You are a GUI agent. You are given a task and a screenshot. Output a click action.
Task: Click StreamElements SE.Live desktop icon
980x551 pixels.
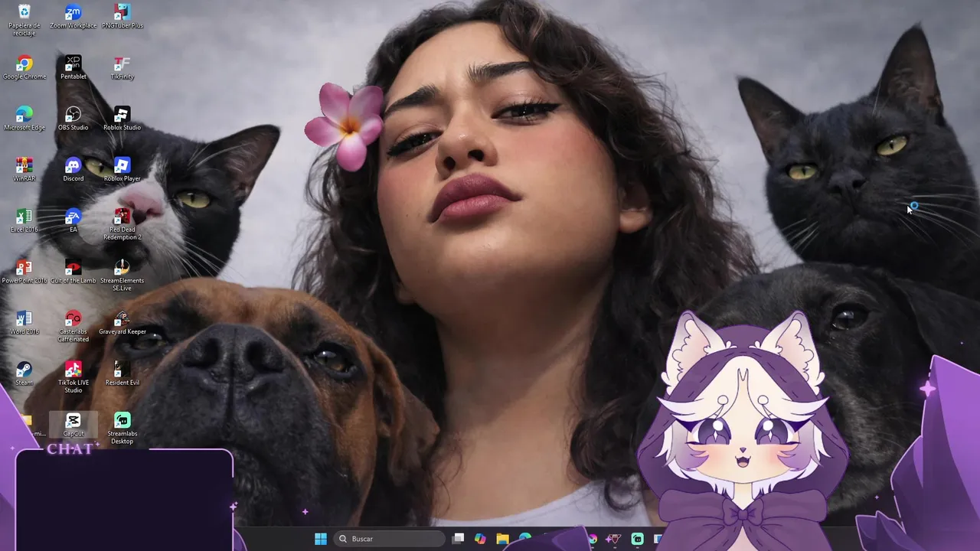(x=122, y=275)
